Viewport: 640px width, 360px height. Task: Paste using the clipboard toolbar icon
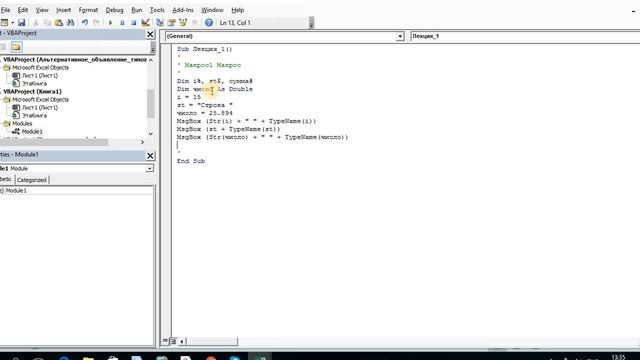[59, 23]
